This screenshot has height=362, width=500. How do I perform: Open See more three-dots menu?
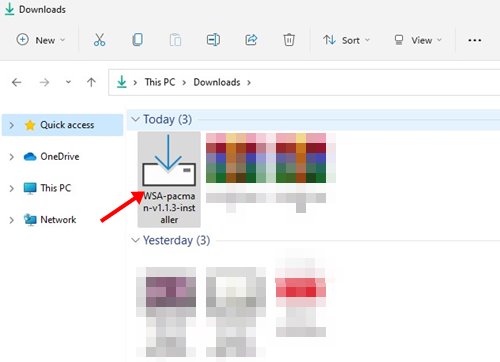474,40
